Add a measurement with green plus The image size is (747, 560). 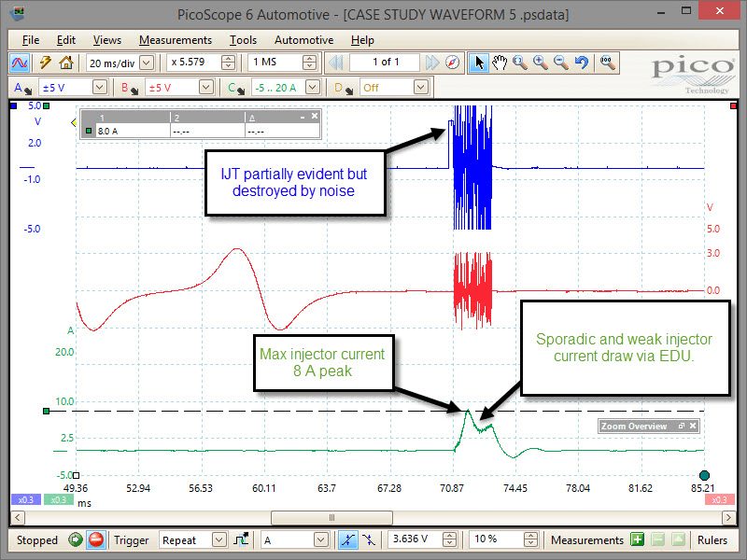tap(637, 540)
